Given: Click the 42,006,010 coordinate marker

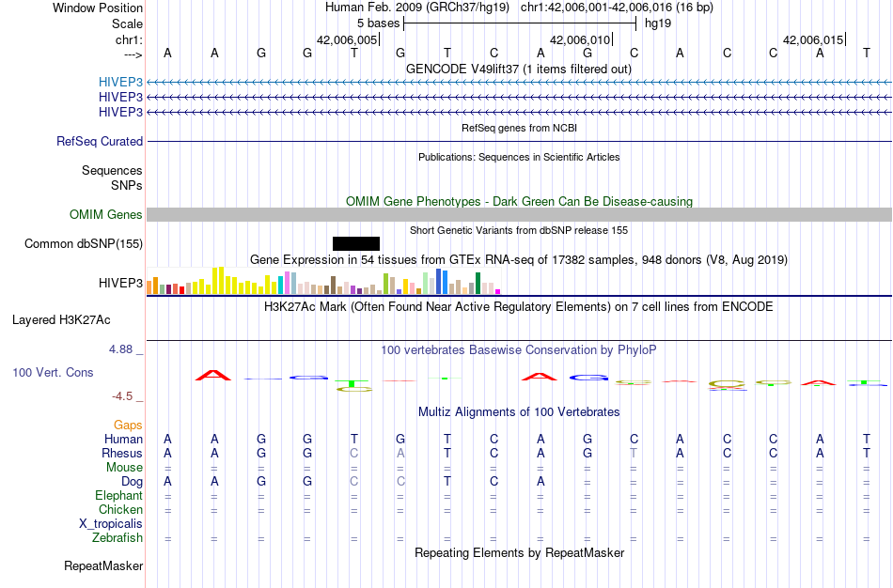Looking at the screenshot, I should (x=580, y=39).
